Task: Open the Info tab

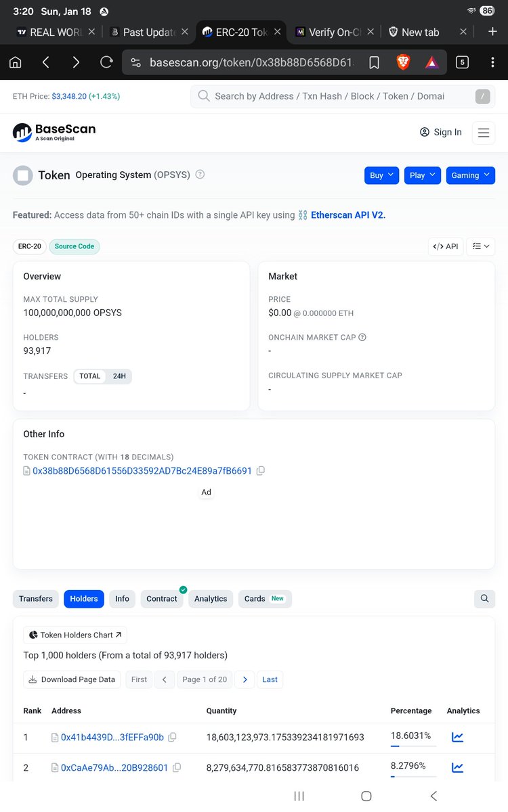Action: 122,599
